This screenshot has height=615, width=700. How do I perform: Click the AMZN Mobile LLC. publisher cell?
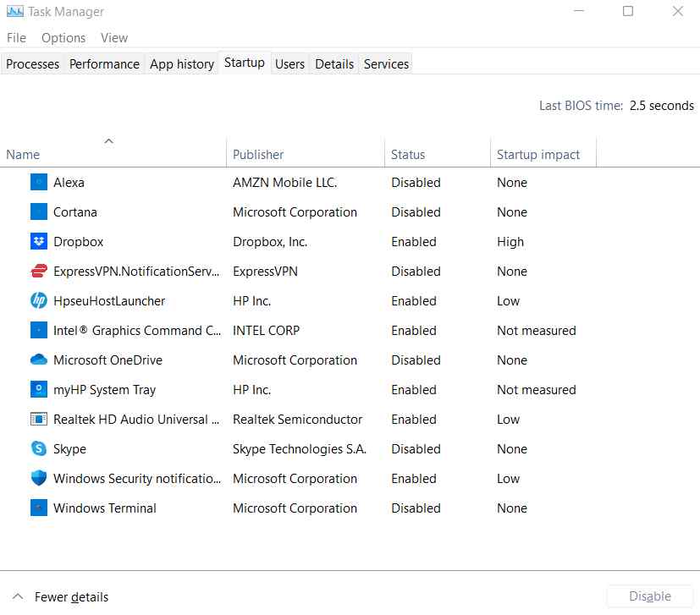(x=284, y=182)
